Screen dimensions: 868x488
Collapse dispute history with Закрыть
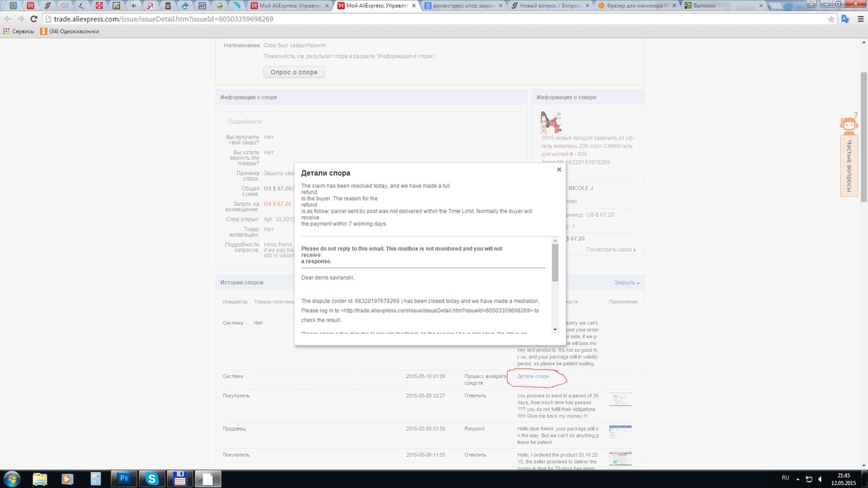coord(627,283)
